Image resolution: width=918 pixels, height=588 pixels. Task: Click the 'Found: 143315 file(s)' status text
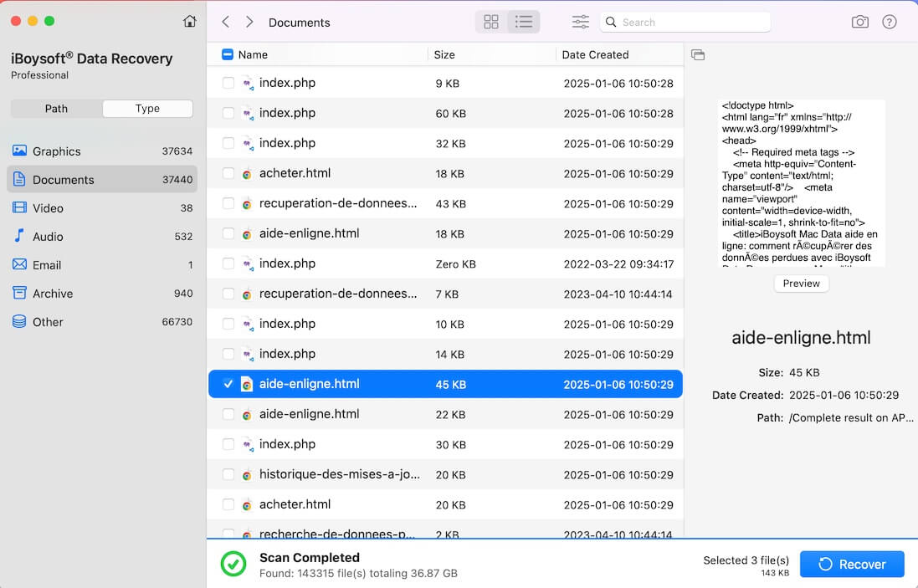[358, 574]
